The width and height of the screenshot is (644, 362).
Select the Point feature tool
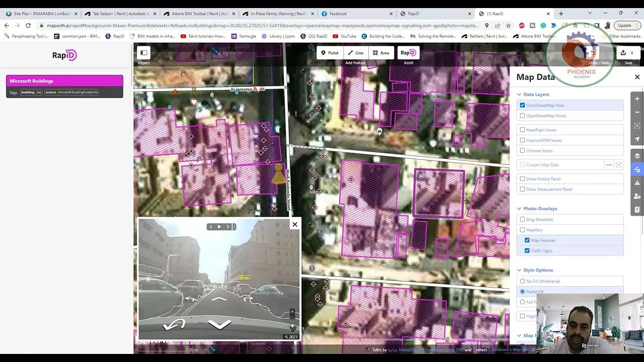330,52
